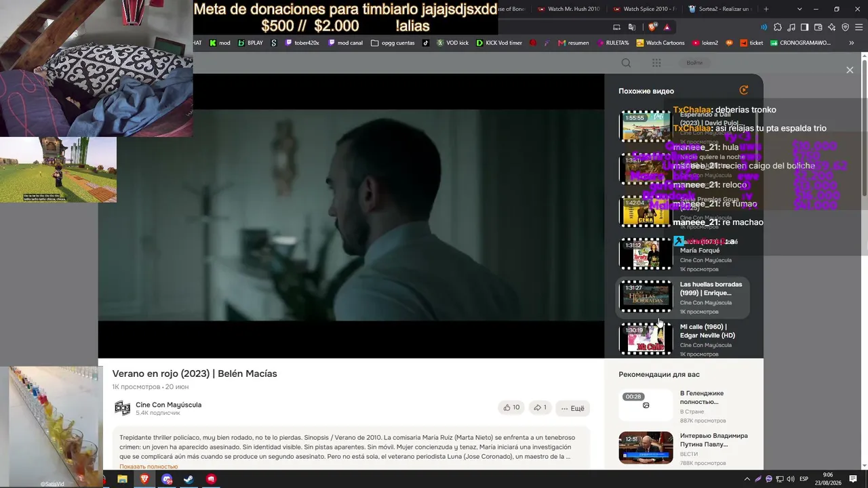This screenshot has width=868, height=488.
Task: Open the browser hamburger main menu
Action: pyautogui.click(x=859, y=27)
